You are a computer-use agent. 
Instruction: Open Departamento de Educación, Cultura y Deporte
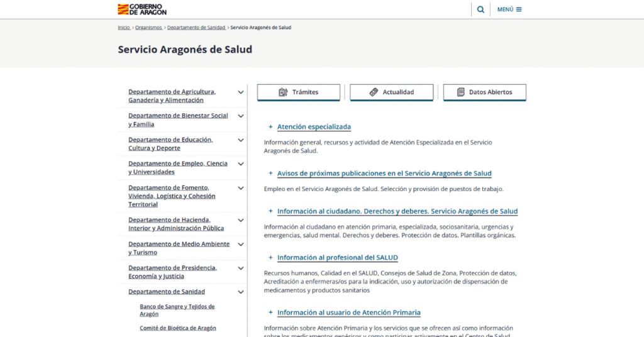click(x=170, y=144)
